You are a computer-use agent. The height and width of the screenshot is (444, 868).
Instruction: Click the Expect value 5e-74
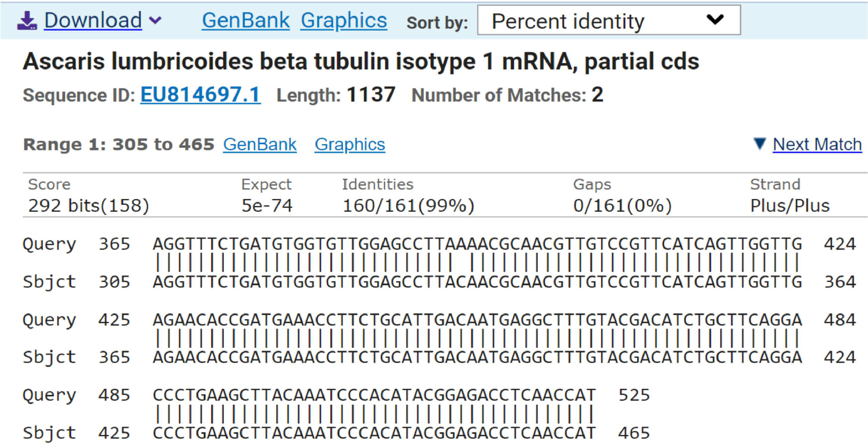coord(267,206)
